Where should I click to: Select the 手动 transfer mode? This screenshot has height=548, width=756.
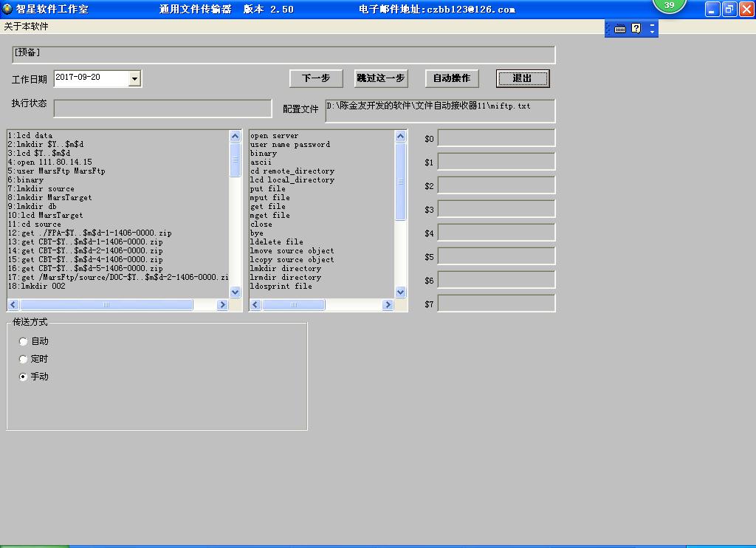click(24, 377)
